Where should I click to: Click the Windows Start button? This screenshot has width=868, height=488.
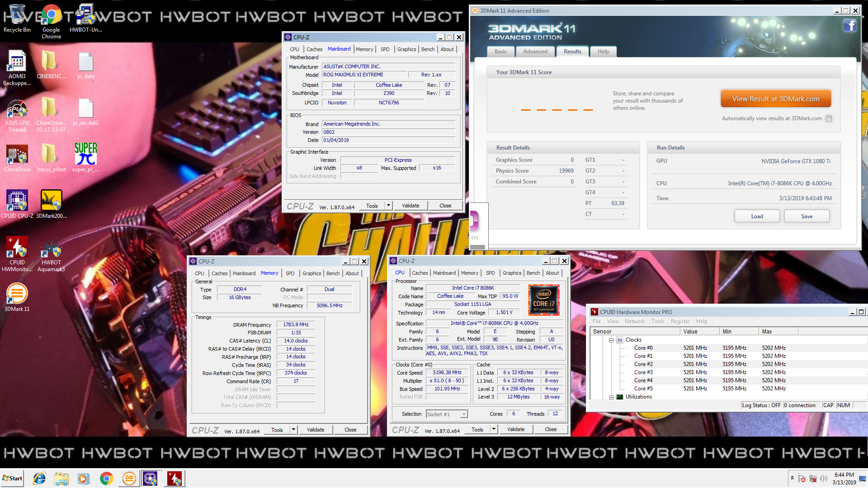(x=13, y=479)
